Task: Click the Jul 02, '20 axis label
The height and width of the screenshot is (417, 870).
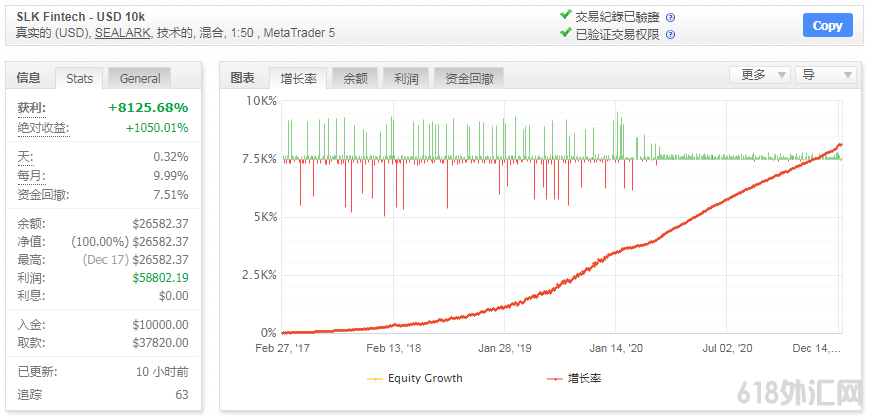Action: tap(727, 348)
